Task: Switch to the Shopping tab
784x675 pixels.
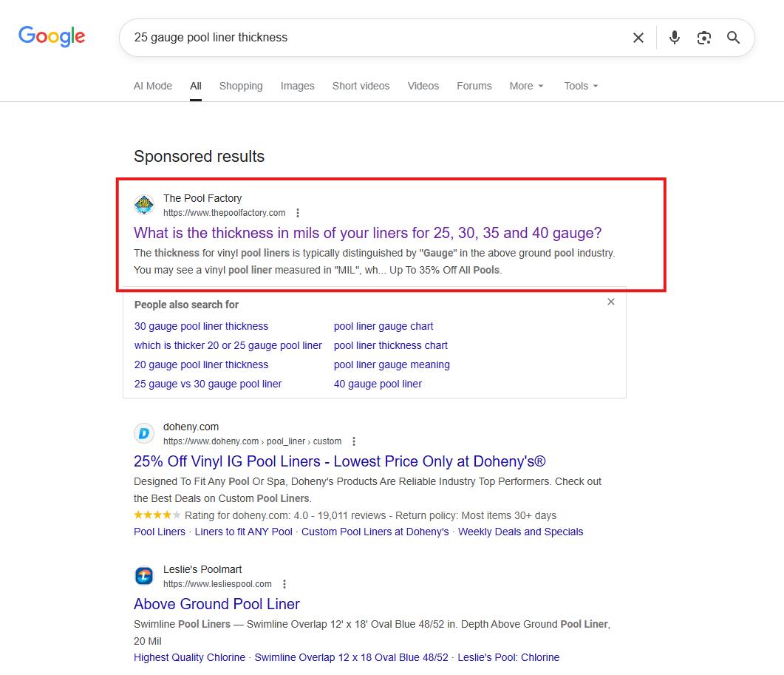Action: (241, 86)
